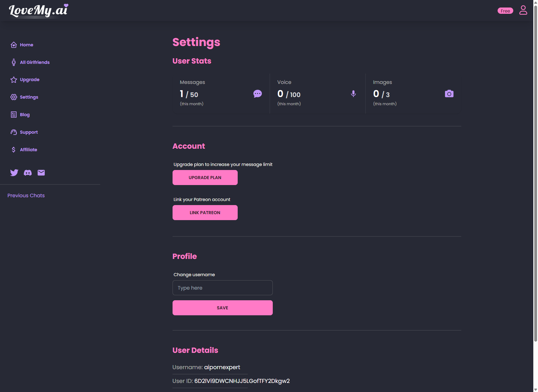Open the Affiliate dollar icon
The height and width of the screenshot is (392, 538).
(14, 150)
